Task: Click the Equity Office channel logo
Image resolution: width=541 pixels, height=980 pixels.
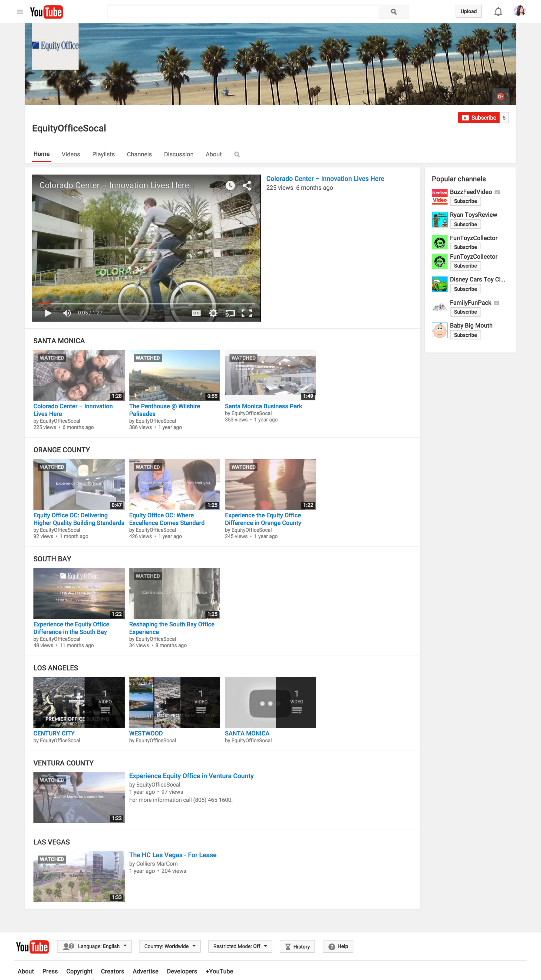Action: coord(55,47)
